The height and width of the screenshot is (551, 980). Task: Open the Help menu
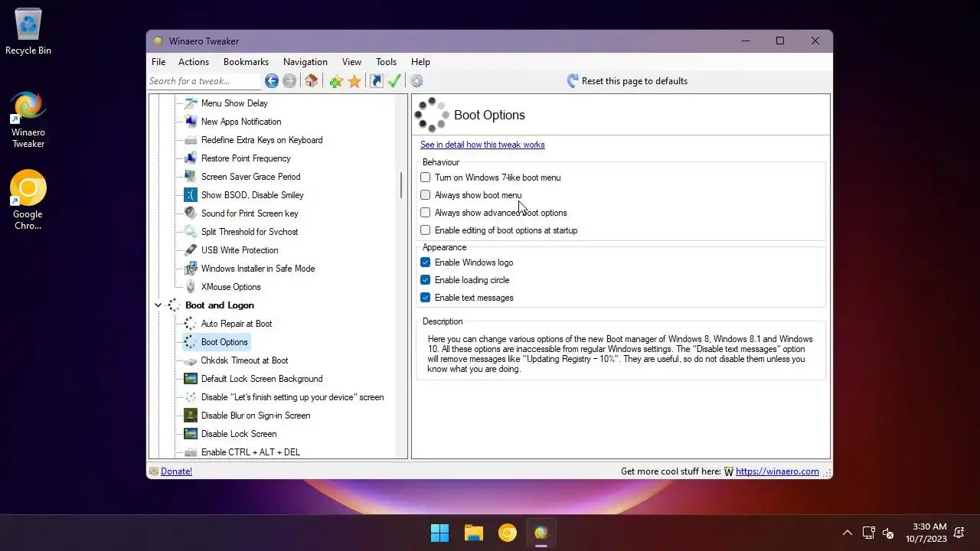pyautogui.click(x=420, y=62)
